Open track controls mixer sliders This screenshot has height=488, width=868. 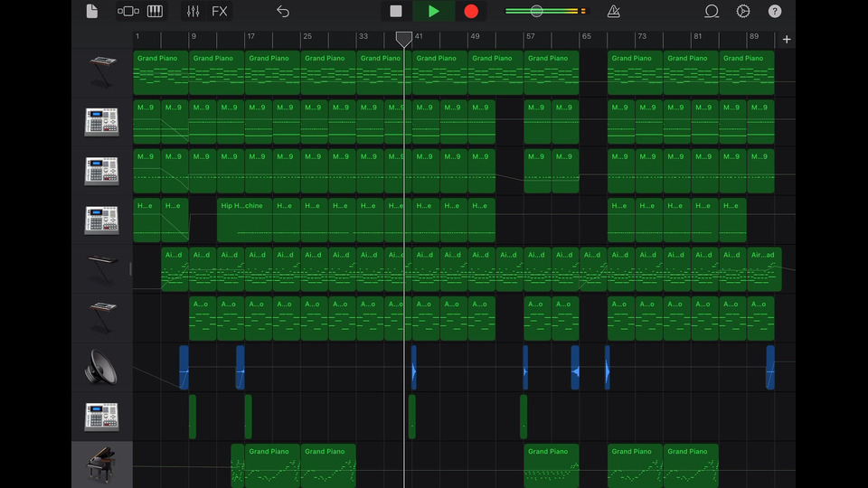[x=193, y=12]
